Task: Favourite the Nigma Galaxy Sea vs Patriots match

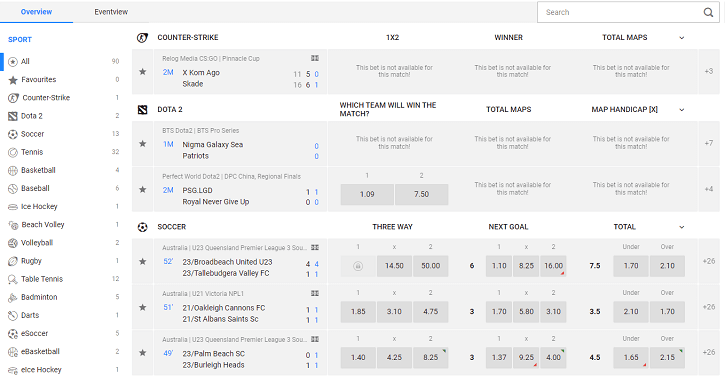Action: 143,144
